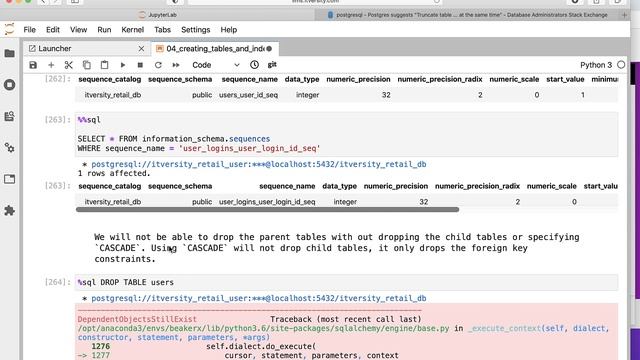Paste cells from clipboard icon
The width and height of the screenshot is (640, 360).
tap(104, 65)
